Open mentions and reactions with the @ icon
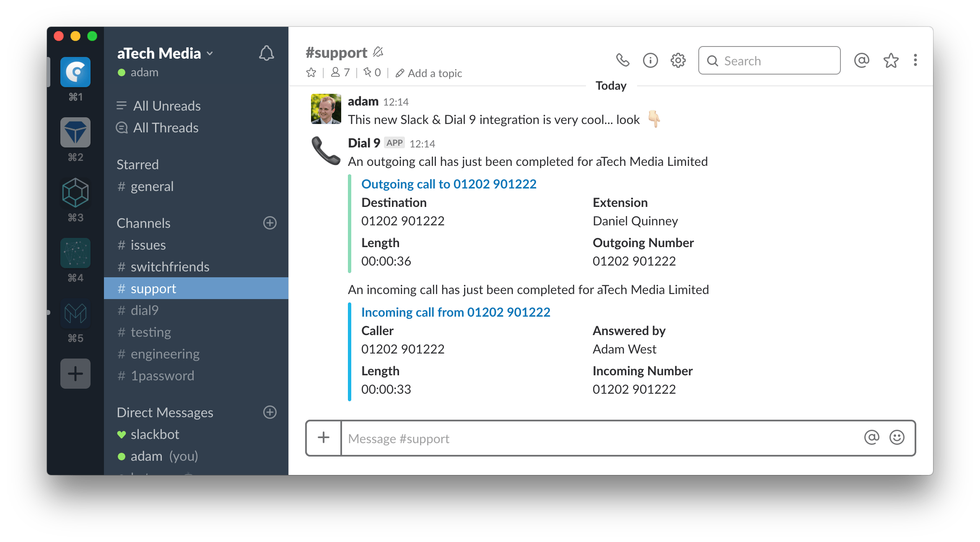980x542 pixels. [x=861, y=60]
